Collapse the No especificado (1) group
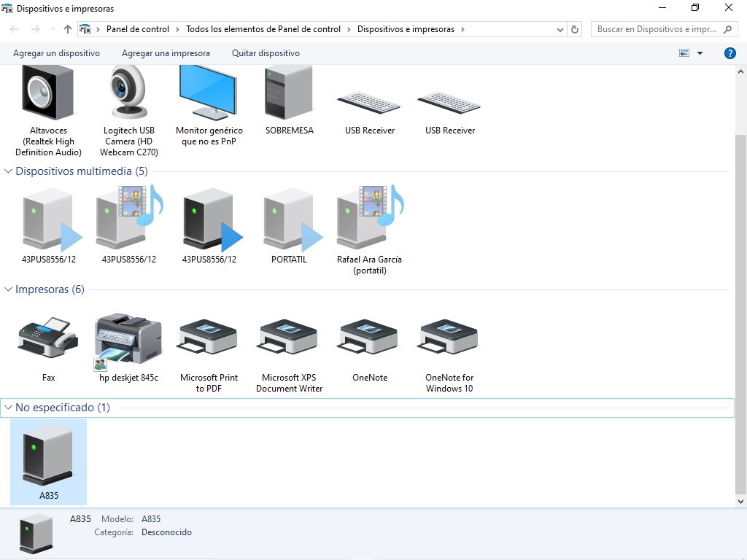The image size is (747, 560). tap(8, 408)
